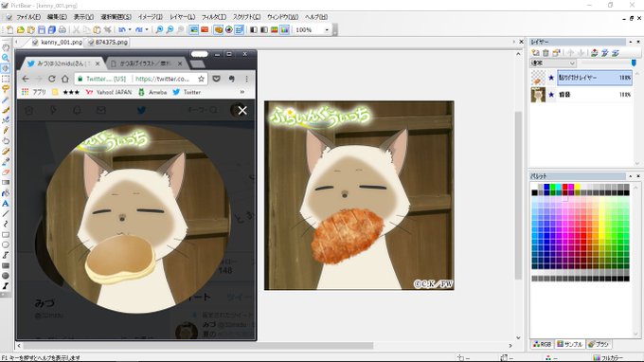Select the pasted layer row

click(x=595, y=78)
